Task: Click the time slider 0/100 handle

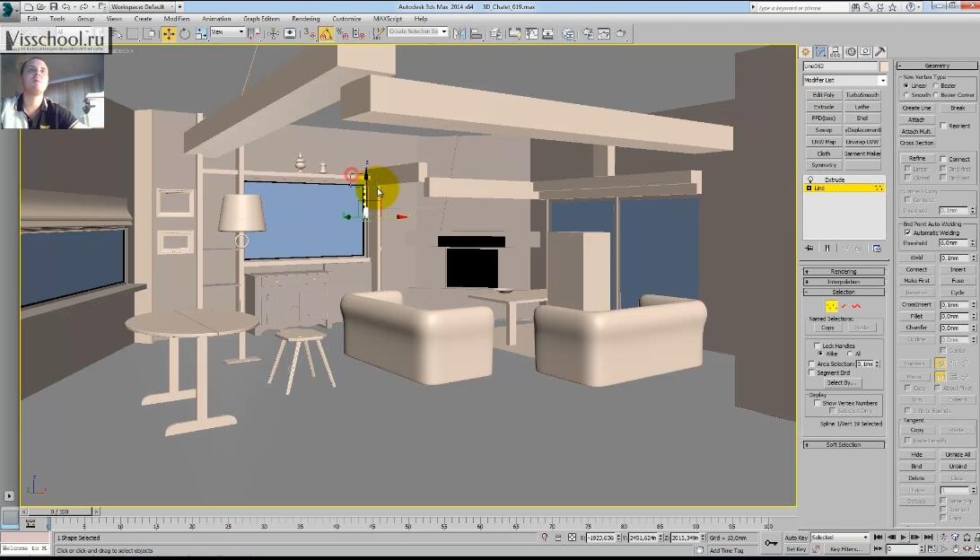Action: point(60,512)
